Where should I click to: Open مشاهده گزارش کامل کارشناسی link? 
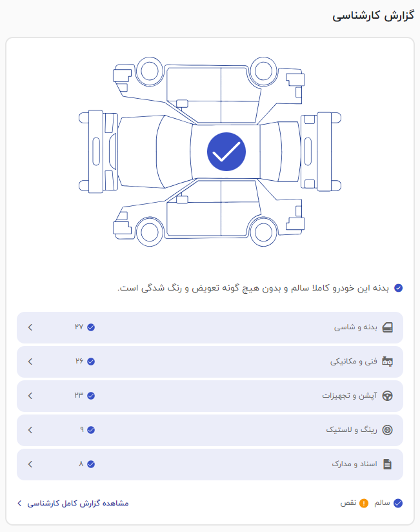(77, 503)
